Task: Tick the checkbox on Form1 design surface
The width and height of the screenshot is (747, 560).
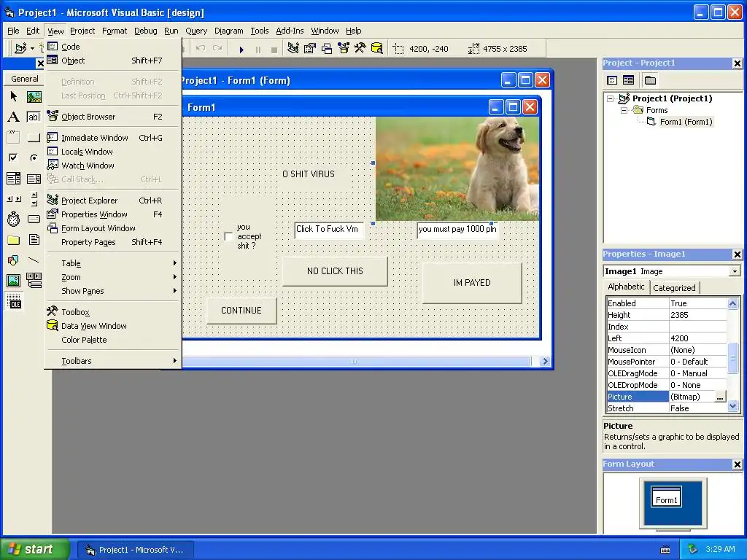Action: [228, 236]
